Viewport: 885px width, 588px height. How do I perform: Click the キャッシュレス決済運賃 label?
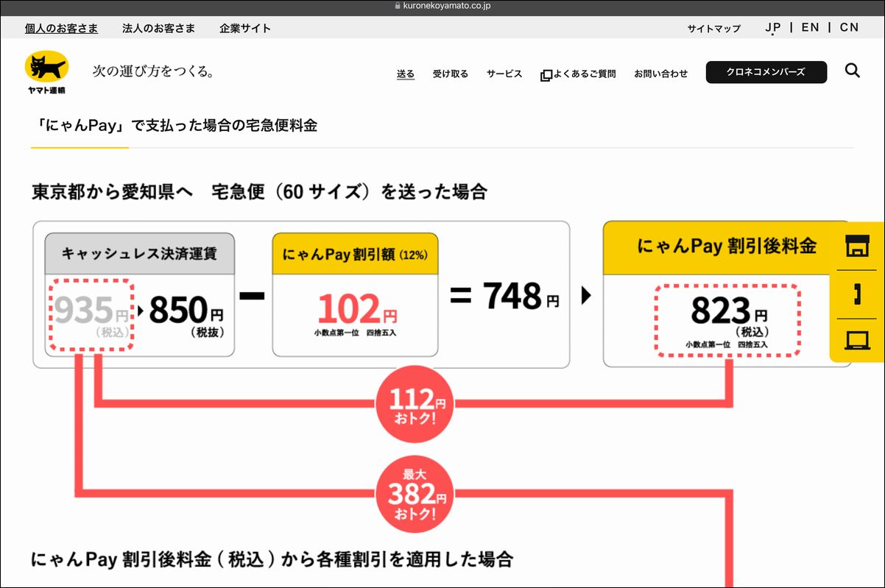pos(139,253)
